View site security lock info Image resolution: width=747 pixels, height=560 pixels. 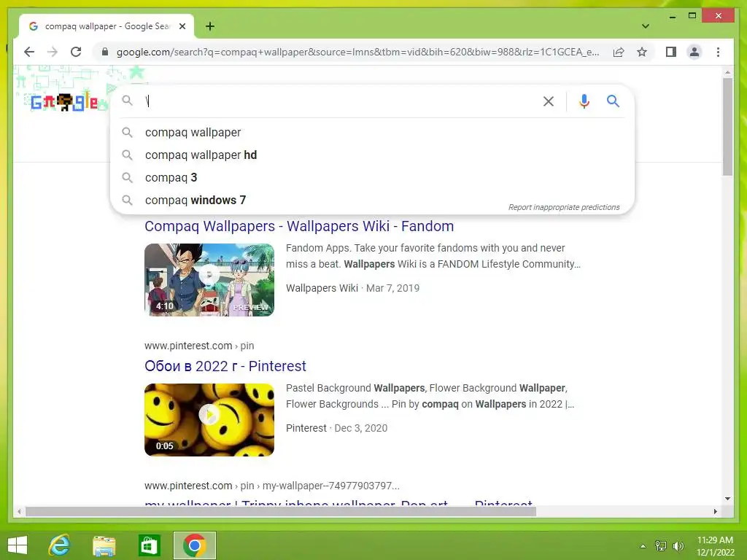[x=105, y=52]
